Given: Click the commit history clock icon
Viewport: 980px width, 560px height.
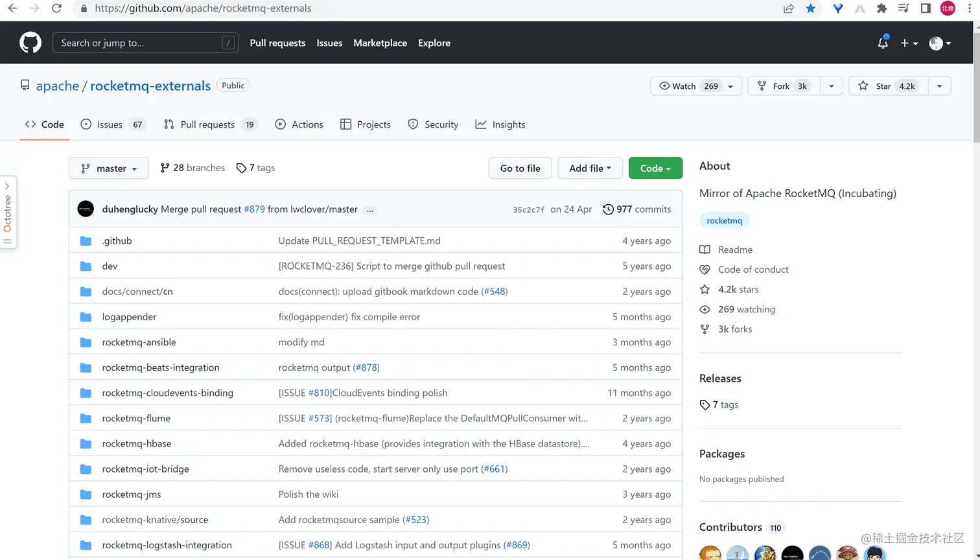Looking at the screenshot, I should click(608, 209).
